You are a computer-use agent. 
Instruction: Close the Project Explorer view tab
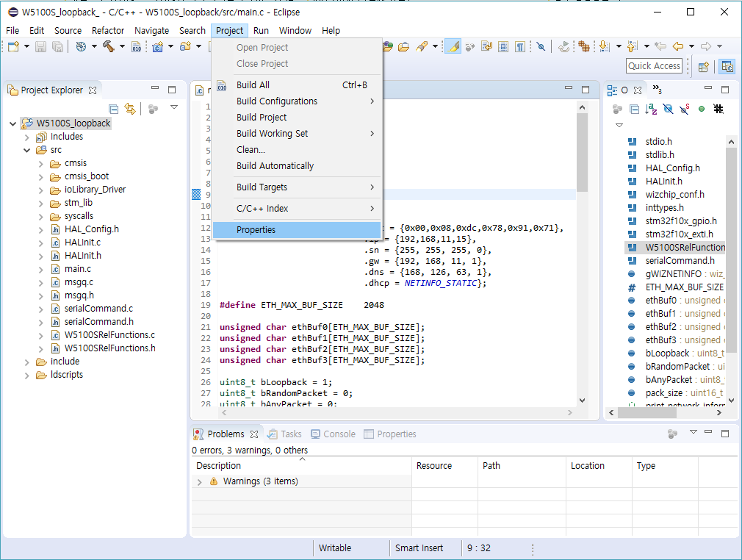point(93,90)
